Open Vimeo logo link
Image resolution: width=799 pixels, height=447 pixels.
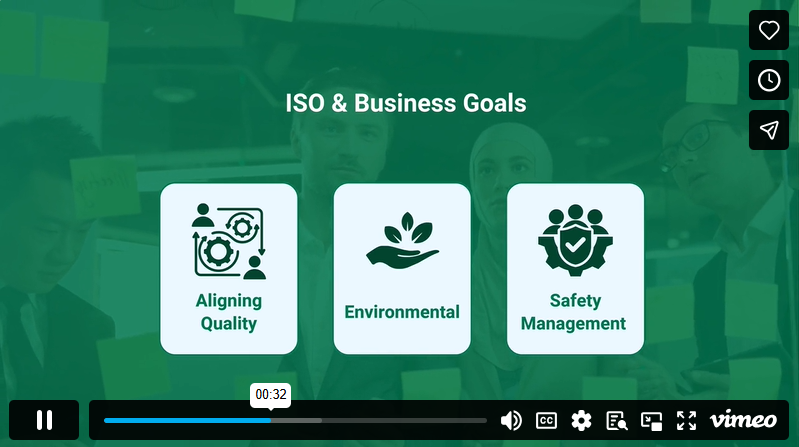742,420
